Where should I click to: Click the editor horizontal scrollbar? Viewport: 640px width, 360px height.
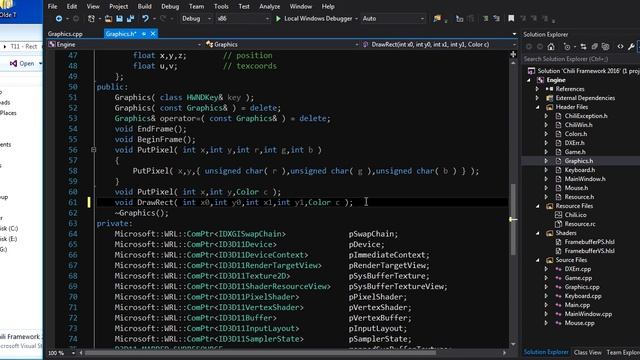tap(260, 353)
